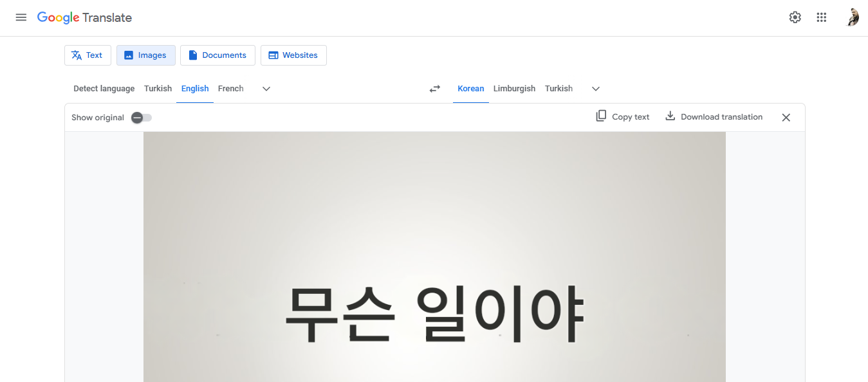The height and width of the screenshot is (382, 868).
Task: Enable the Show original toggle
Action: tap(141, 118)
